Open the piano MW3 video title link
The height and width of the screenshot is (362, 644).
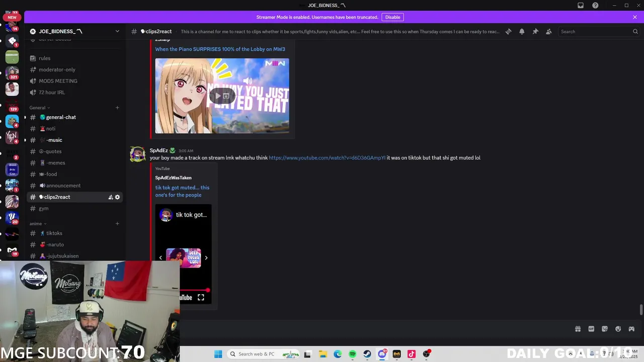(x=220, y=49)
